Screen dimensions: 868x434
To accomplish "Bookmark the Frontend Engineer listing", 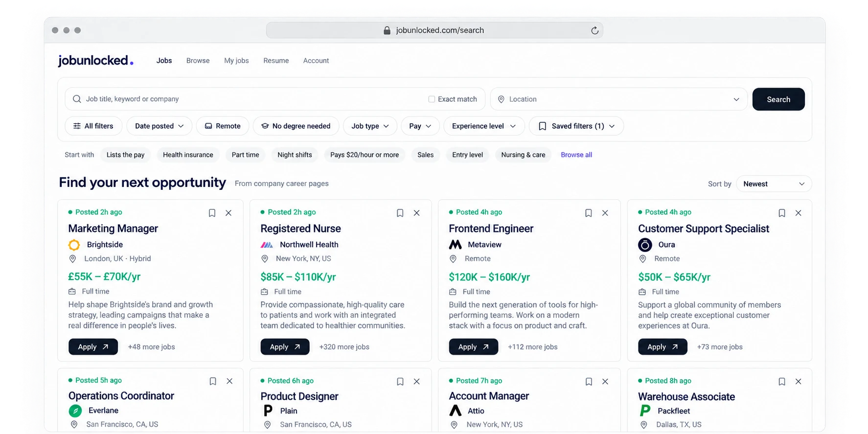I will point(589,213).
